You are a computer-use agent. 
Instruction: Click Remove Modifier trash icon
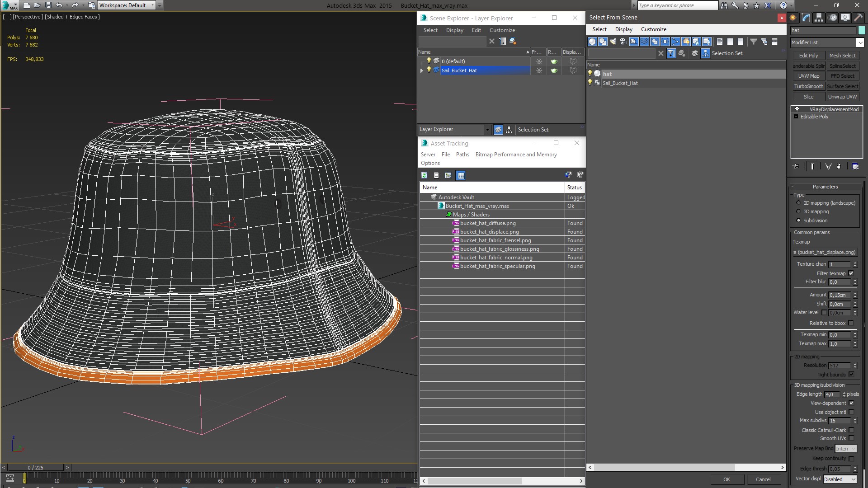(x=839, y=166)
